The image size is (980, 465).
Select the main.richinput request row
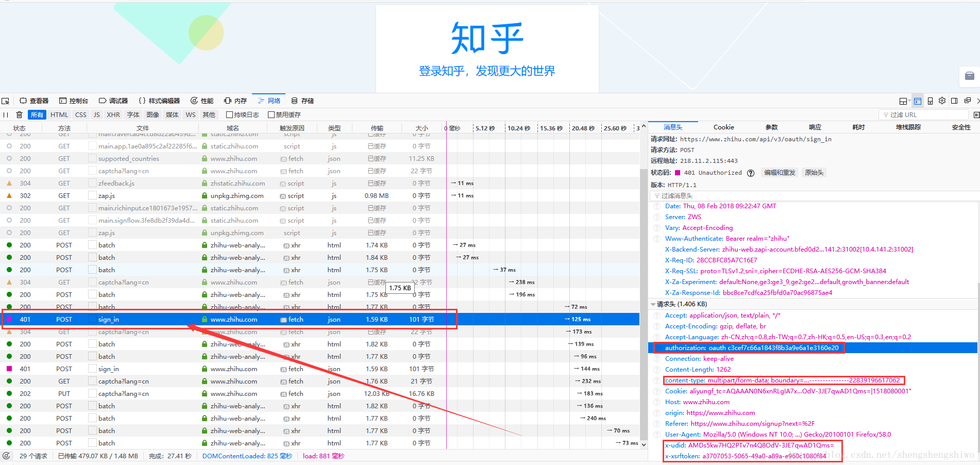pyautogui.click(x=319, y=208)
